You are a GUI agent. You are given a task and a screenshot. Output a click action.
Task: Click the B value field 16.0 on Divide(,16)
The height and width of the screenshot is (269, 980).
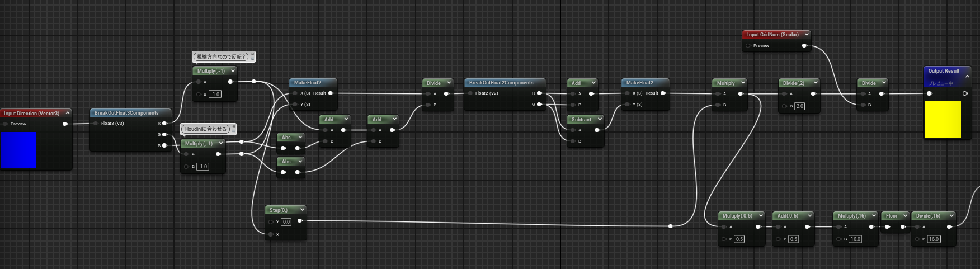pyautogui.click(x=934, y=239)
